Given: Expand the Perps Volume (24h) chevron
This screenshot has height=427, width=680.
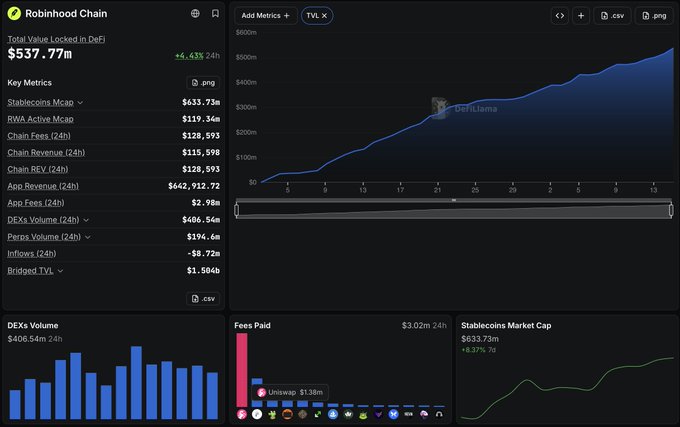Looking at the screenshot, I should tap(88, 237).
